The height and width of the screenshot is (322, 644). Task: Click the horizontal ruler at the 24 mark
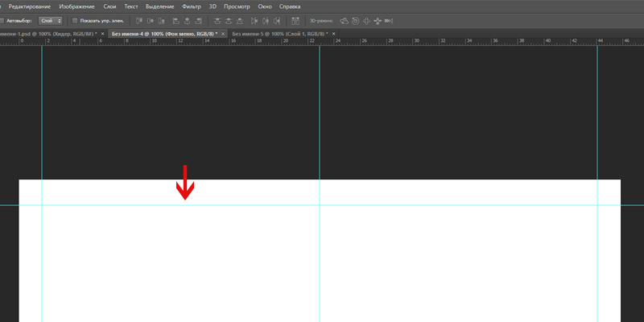pyautogui.click(x=337, y=41)
